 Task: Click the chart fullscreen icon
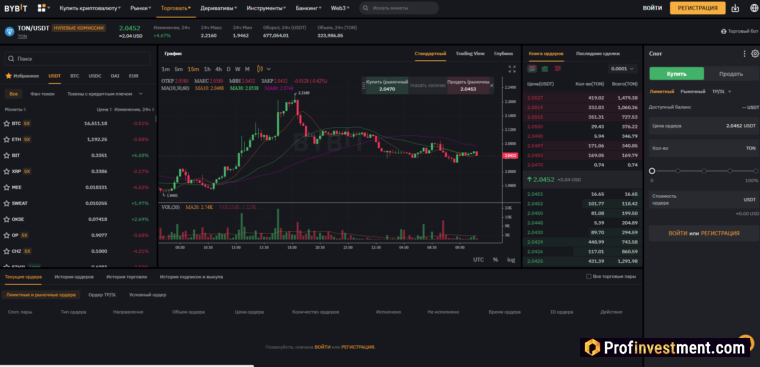pos(512,69)
